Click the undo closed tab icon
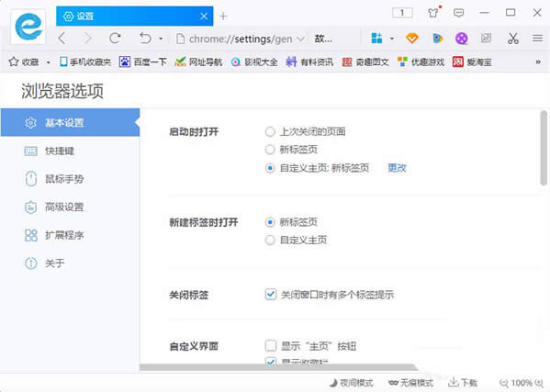 pyautogui.click(x=145, y=38)
